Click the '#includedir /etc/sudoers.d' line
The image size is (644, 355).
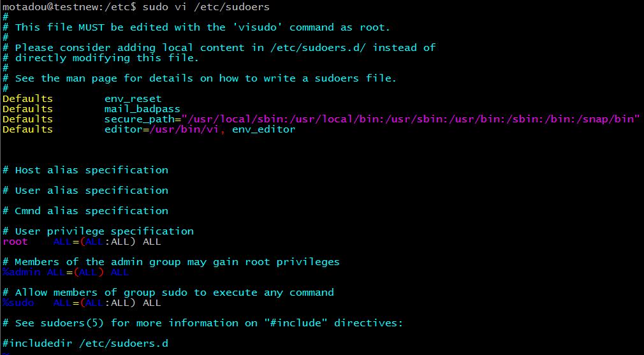click(85, 344)
